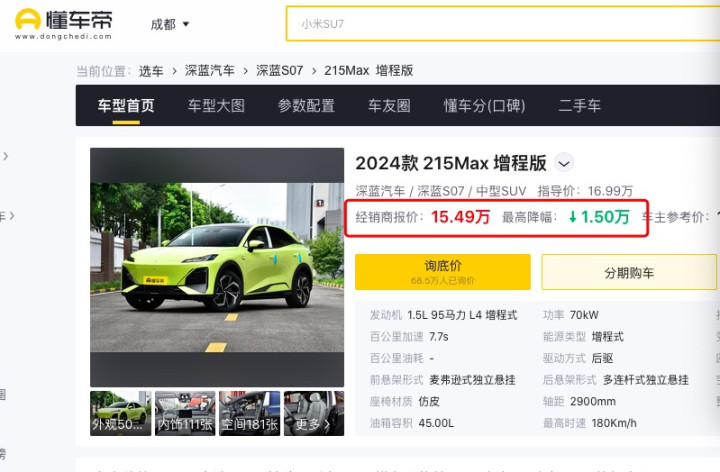The height and width of the screenshot is (472, 720).
Task: Click the 轴距 2900mm spec
Action: pyautogui.click(x=579, y=401)
